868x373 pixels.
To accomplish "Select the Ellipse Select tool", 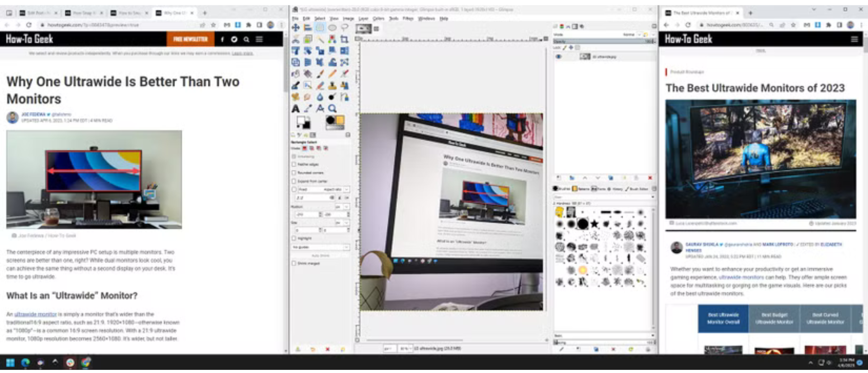I will (x=332, y=28).
